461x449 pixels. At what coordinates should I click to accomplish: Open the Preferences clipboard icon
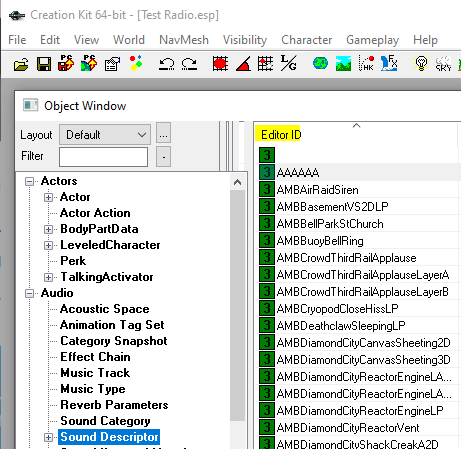coord(112,64)
